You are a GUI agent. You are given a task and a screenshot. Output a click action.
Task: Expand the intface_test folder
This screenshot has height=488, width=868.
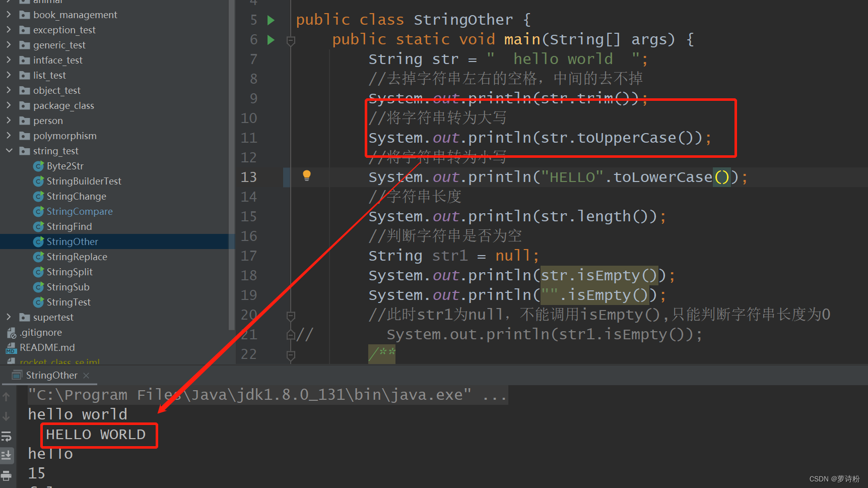(9, 60)
